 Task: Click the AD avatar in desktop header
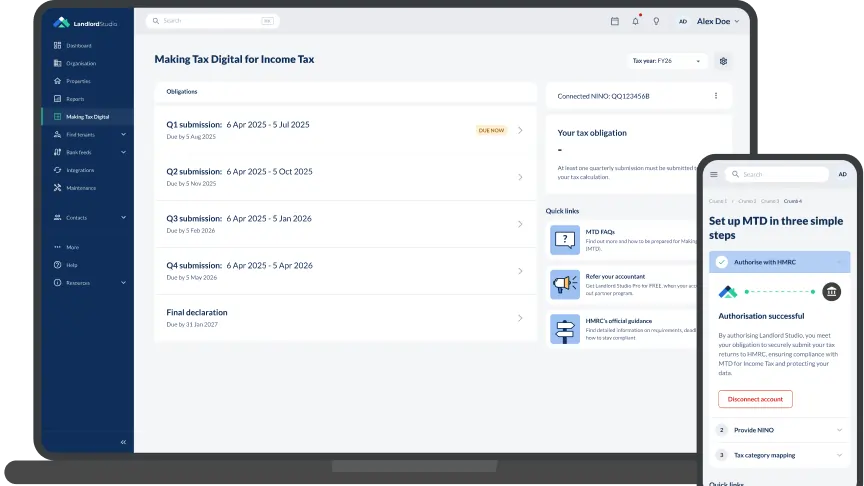(683, 21)
